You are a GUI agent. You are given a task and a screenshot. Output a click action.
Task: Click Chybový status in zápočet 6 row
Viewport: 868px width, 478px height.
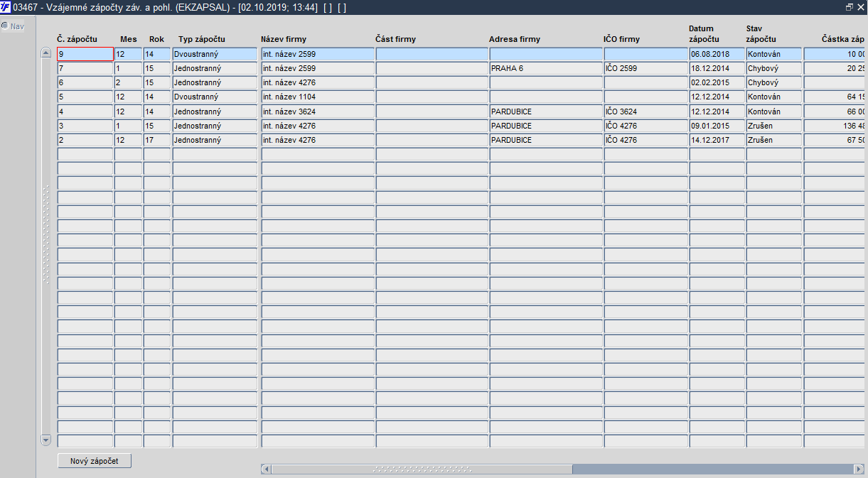point(774,82)
